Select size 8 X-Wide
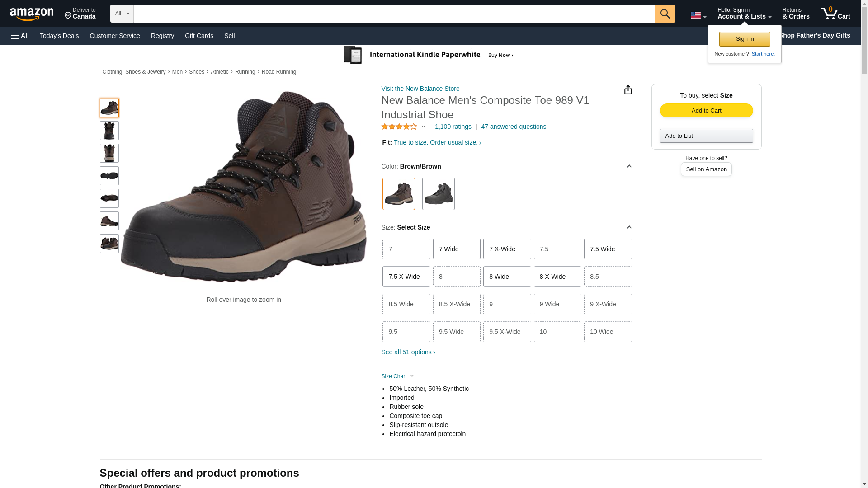 [557, 277]
